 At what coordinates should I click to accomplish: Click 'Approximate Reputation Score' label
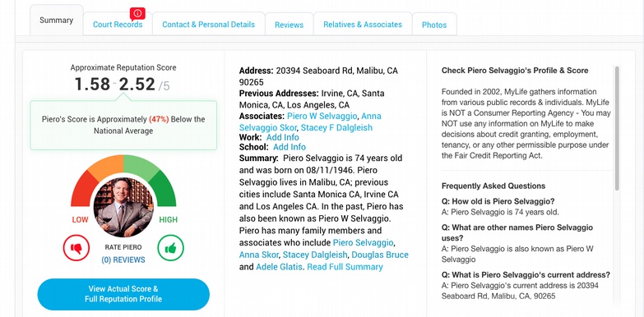123,67
